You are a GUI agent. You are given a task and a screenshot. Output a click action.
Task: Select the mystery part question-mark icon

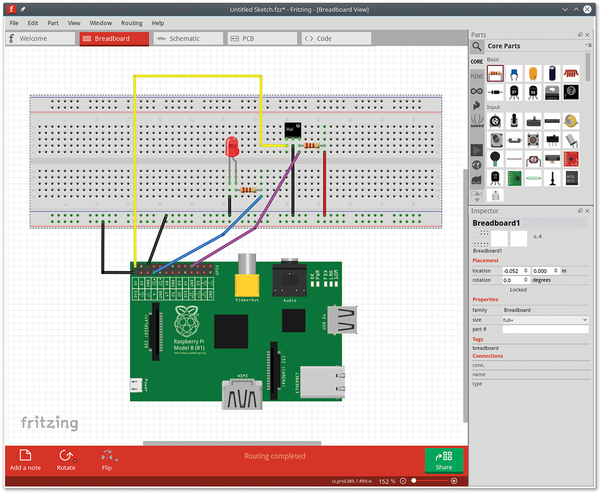[571, 92]
